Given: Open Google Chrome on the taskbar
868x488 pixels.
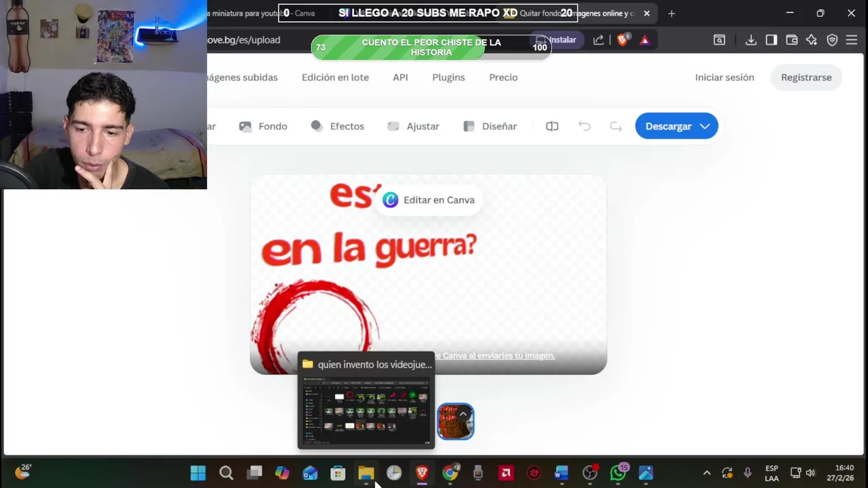Looking at the screenshot, I should [x=450, y=473].
